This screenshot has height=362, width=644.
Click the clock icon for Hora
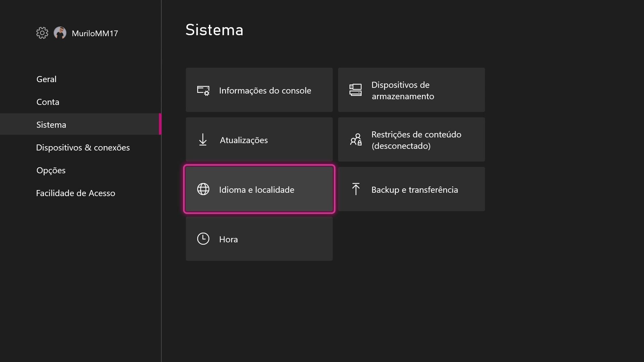203,239
